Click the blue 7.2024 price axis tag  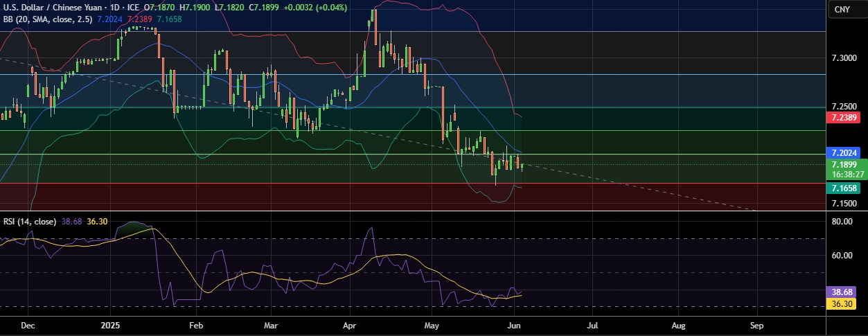(x=842, y=152)
